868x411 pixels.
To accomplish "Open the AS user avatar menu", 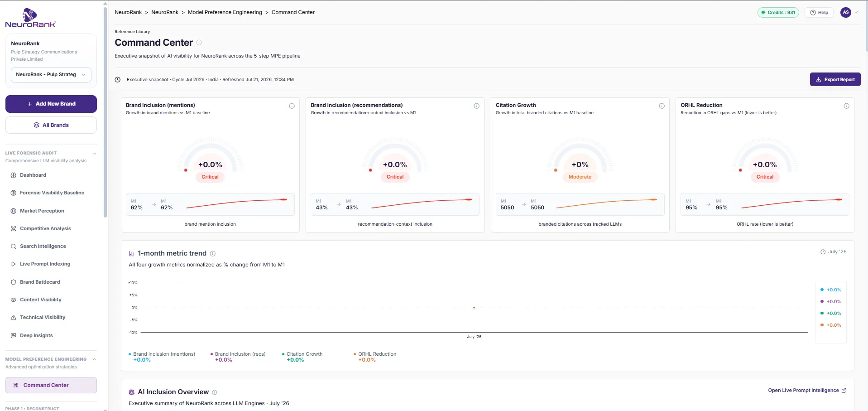I will tap(846, 13).
